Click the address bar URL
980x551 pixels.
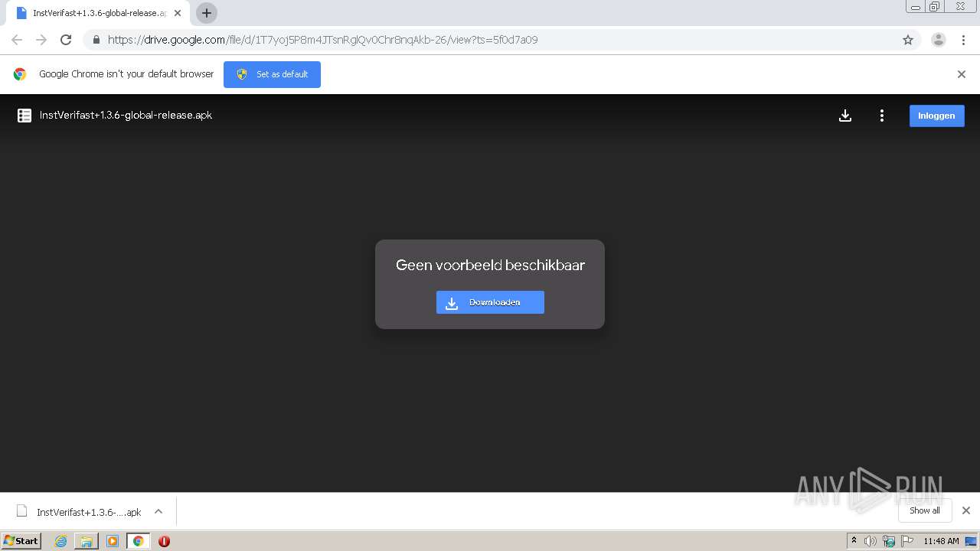(x=322, y=40)
